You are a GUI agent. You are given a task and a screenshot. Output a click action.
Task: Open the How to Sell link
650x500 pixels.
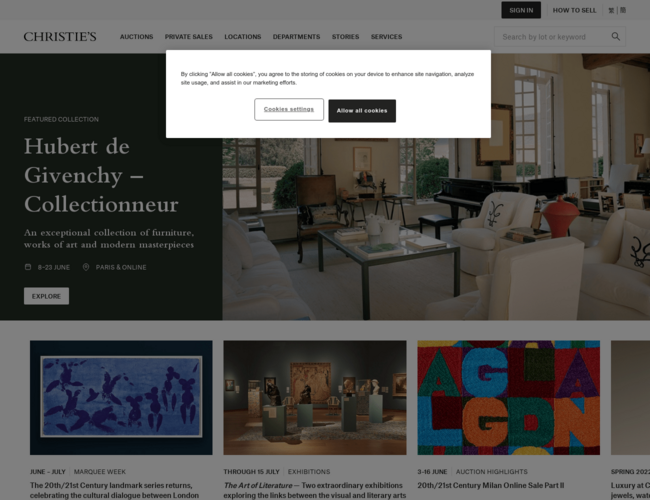(x=574, y=10)
